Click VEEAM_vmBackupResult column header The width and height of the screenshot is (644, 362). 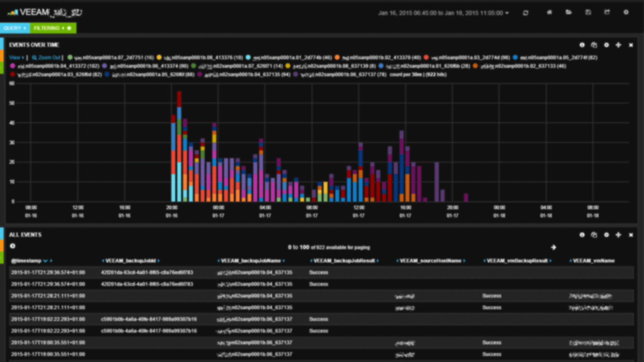pos(517,261)
